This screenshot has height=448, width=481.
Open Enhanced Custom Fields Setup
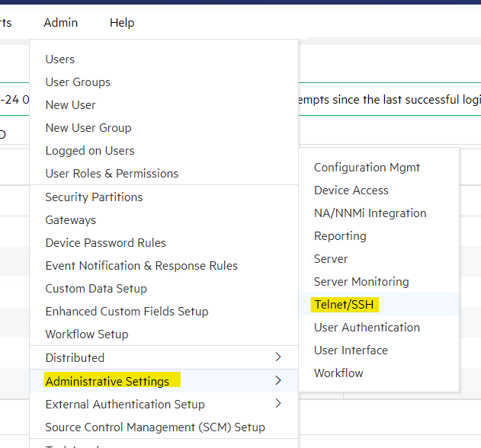pyautogui.click(x=127, y=312)
